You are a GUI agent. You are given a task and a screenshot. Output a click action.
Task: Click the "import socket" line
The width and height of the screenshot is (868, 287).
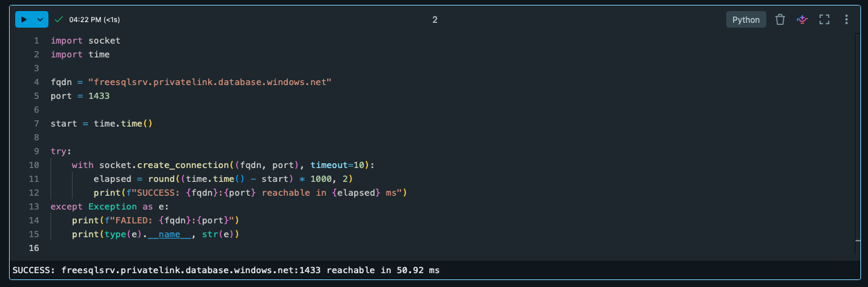pyautogui.click(x=85, y=41)
